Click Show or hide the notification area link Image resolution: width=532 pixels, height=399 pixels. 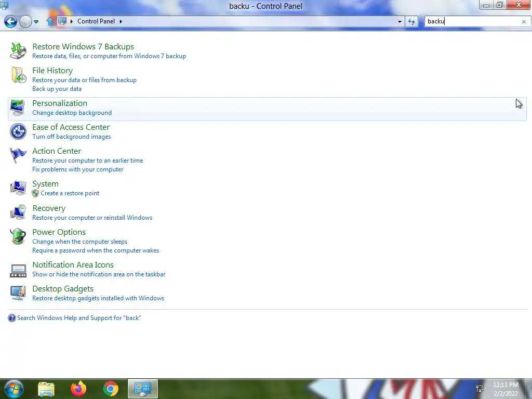(x=99, y=274)
